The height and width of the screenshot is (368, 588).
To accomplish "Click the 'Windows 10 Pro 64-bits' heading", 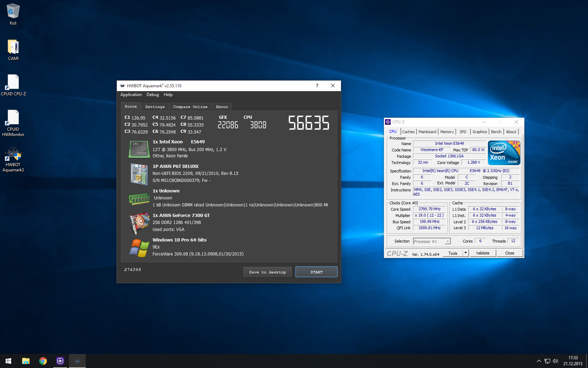I will click(x=180, y=240).
